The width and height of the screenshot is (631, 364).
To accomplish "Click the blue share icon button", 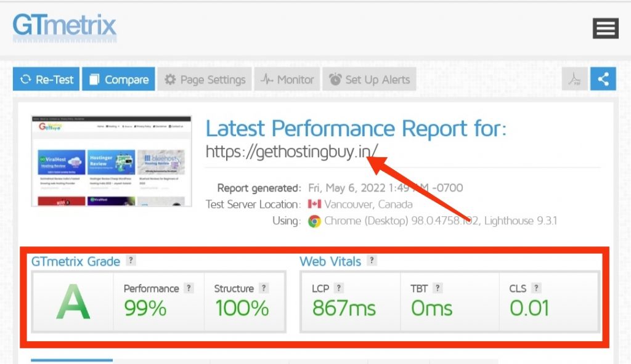I will click(x=603, y=79).
